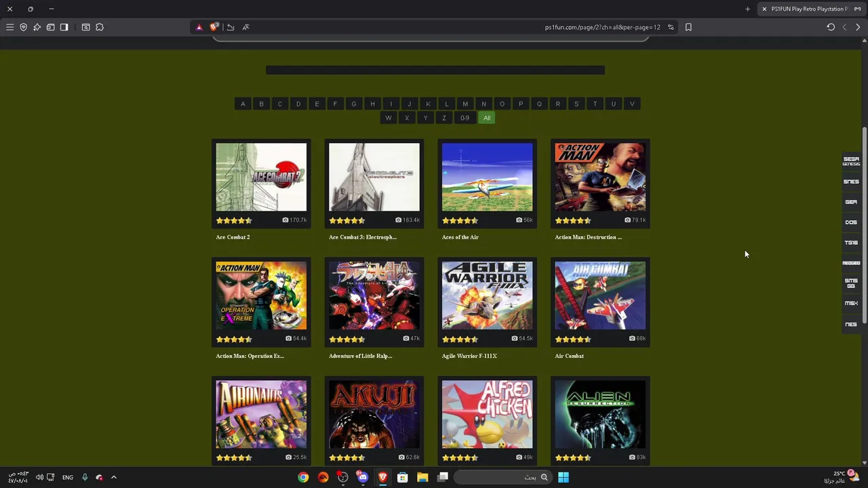Open the Action Man: Destruction cover
868x488 pixels.
point(600,177)
